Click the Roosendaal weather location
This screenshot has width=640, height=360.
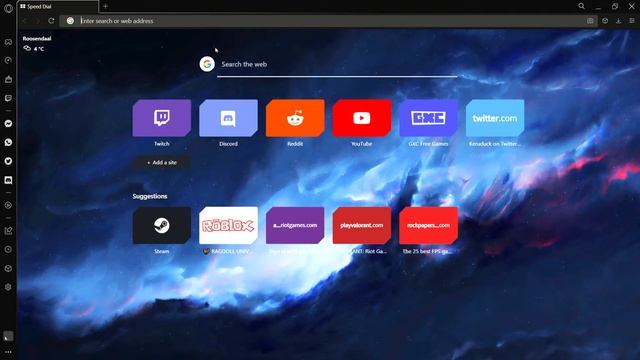[37, 39]
